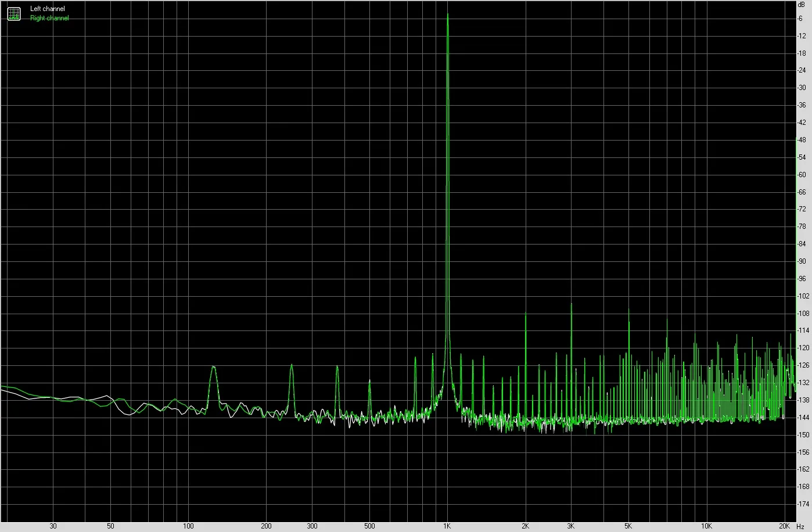Click the "-72" dB axis value
The image size is (812, 532).
tap(802, 209)
